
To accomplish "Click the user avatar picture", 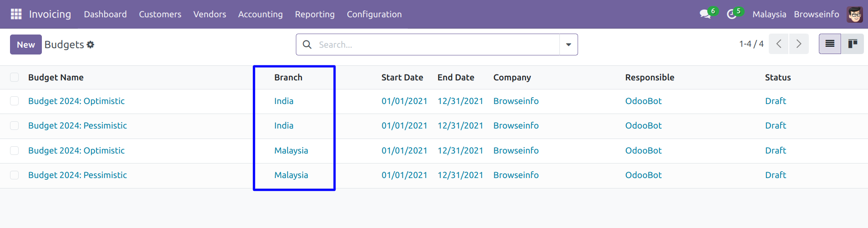I will (x=855, y=14).
